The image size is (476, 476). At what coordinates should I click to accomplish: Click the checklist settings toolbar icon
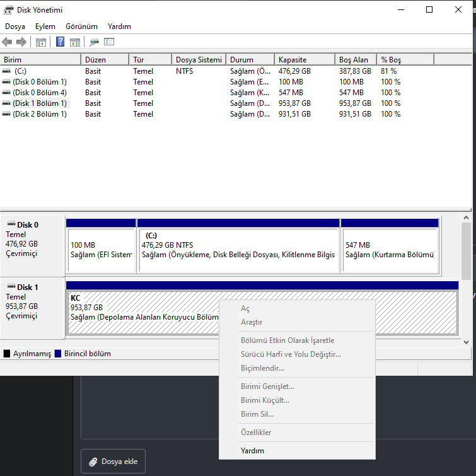pyautogui.click(x=109, y=42)
